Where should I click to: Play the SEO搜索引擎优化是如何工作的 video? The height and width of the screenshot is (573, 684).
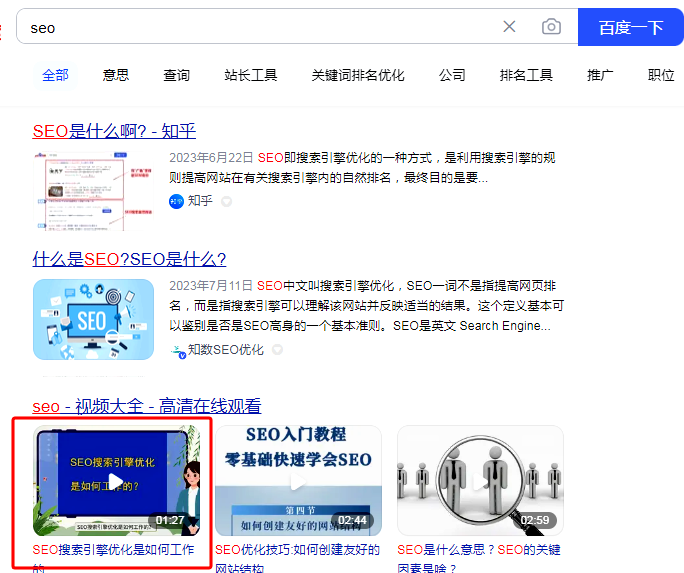pos(116,481)
